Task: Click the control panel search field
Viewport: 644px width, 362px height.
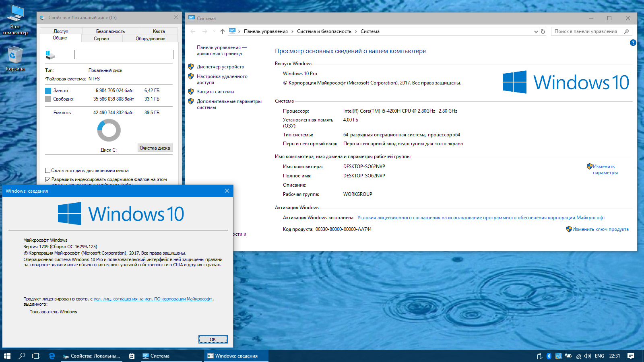Action: coord(586,31)
